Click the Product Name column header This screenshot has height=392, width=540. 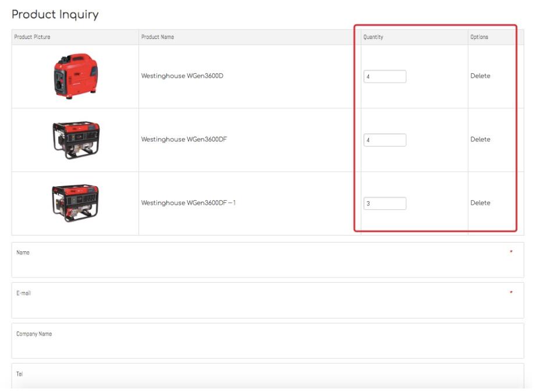[158, 37]
